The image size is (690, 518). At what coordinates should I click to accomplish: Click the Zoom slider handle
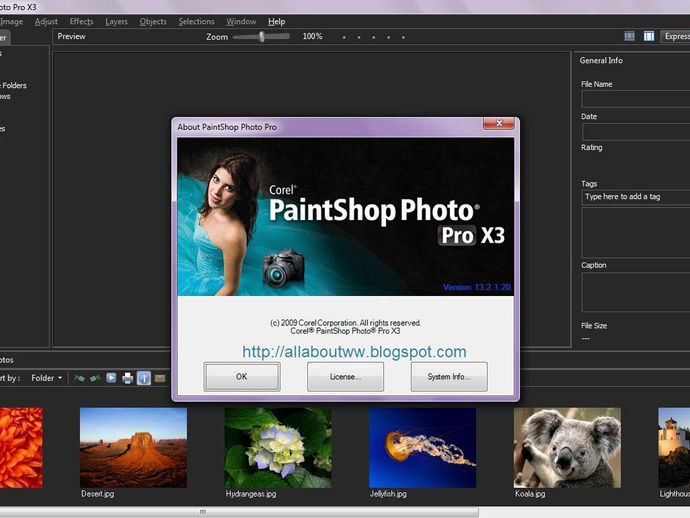(262, 37)
